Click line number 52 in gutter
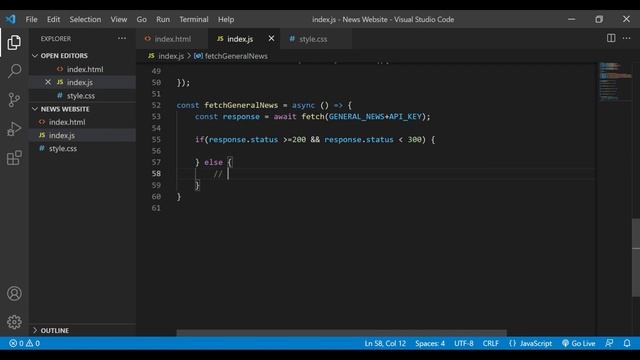The width and height of the screenshot is (640, 360). tap(156, 105)
